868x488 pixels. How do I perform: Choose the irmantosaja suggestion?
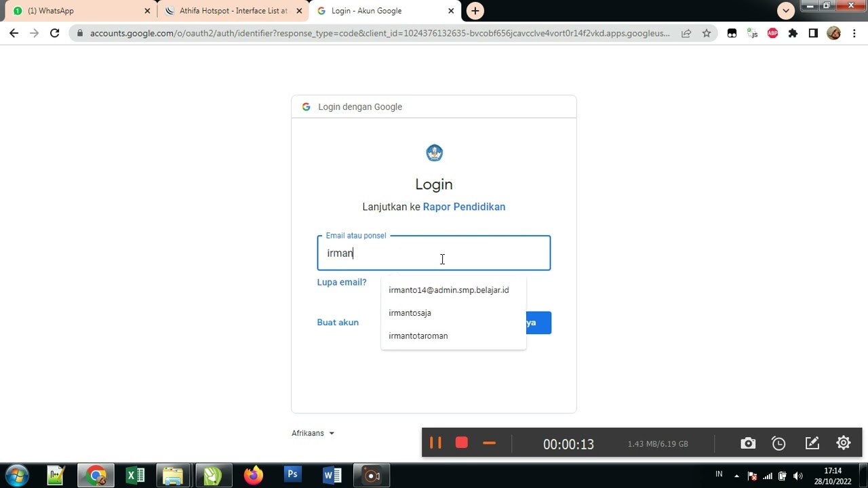click(453, 313)
